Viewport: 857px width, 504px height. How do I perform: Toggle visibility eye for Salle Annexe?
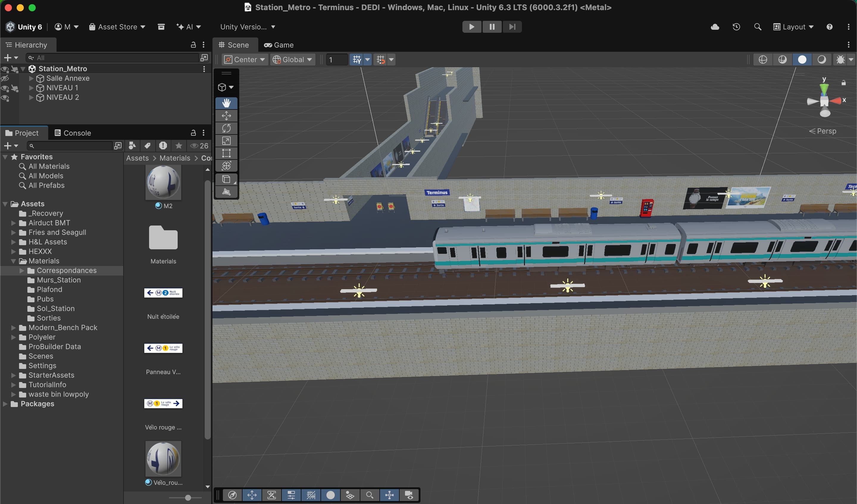pos(5,79)
